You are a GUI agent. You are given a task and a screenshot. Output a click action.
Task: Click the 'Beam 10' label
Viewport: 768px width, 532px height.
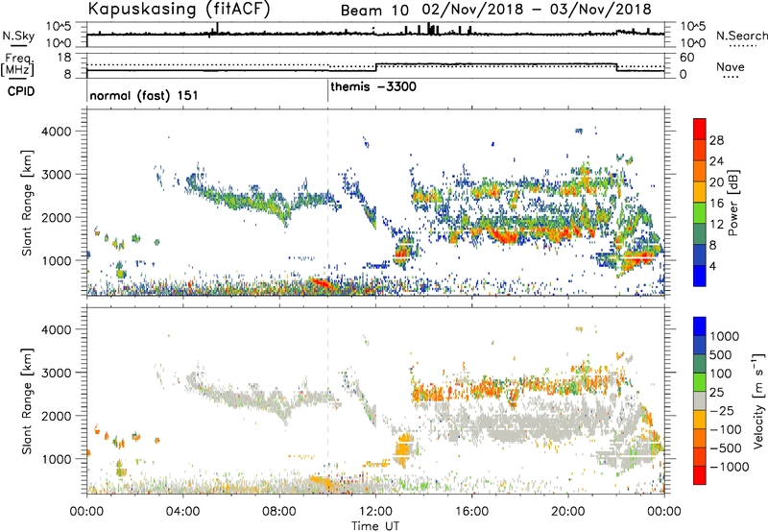tap(374, 11)
